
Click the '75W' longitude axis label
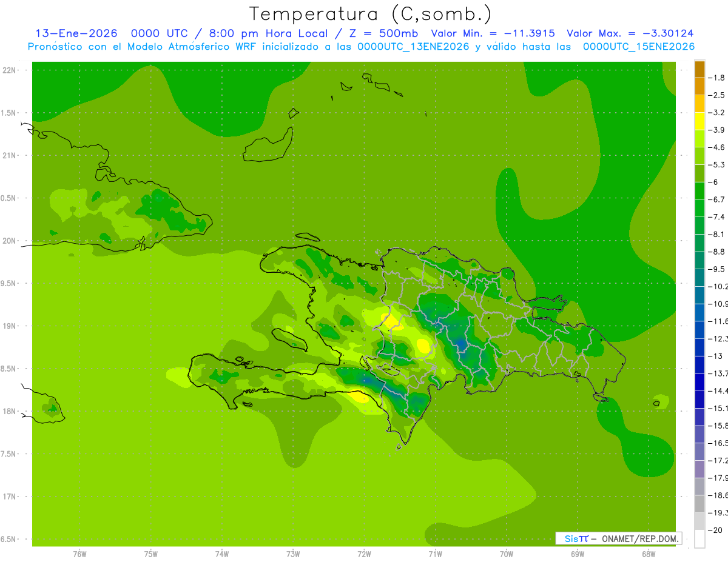click(151, 554)
